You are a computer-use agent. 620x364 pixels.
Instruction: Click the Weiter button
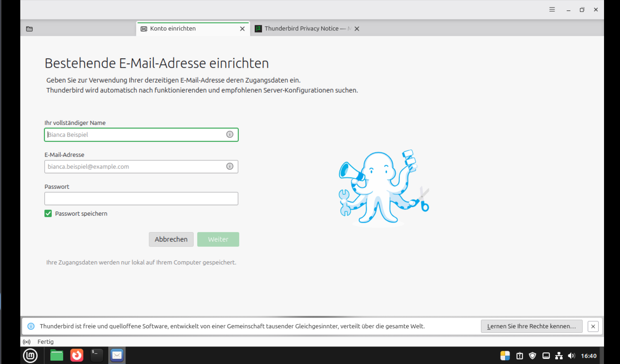(x=218, y=239)
